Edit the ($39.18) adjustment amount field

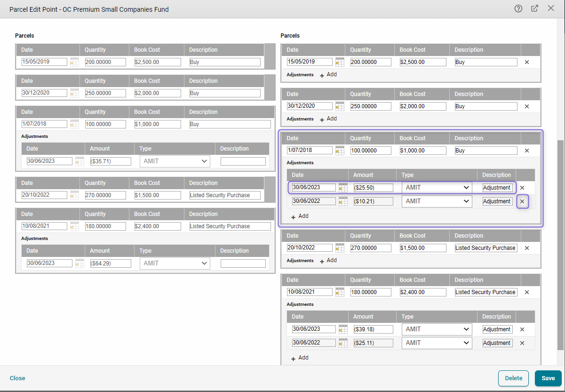coord(373,329)
